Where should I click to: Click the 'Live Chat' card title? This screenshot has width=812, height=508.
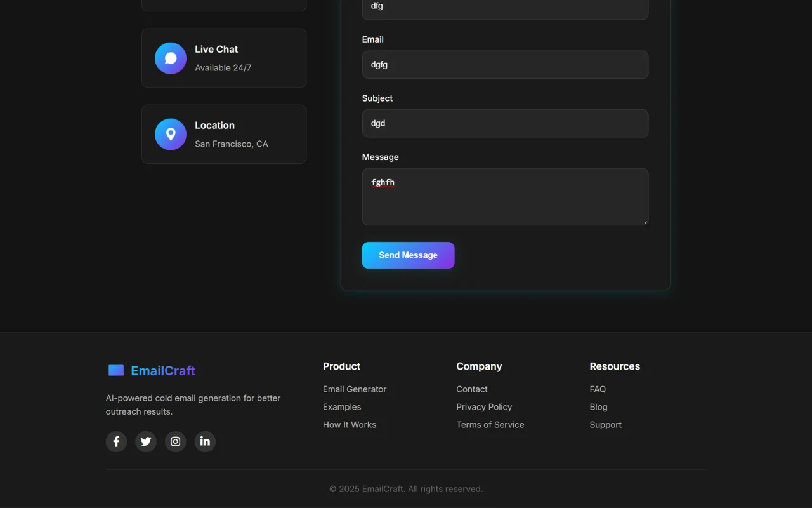pyautogui.click(x=216, y=50)
